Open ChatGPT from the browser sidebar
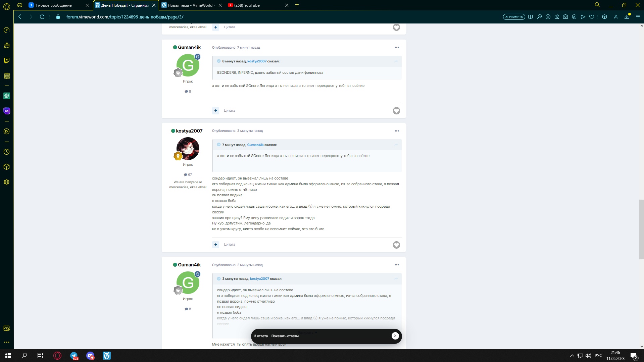644x362 pixels. (x=7, y=96)
